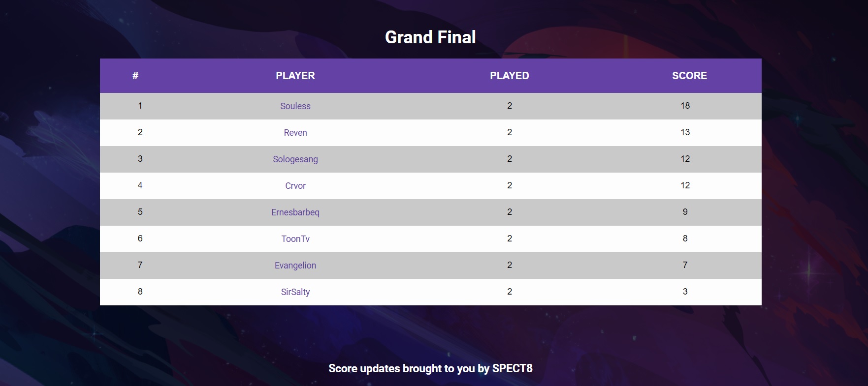Click the PLAYED column header
868x386 pixels.
pyautogui.click(x=510, y=76)
